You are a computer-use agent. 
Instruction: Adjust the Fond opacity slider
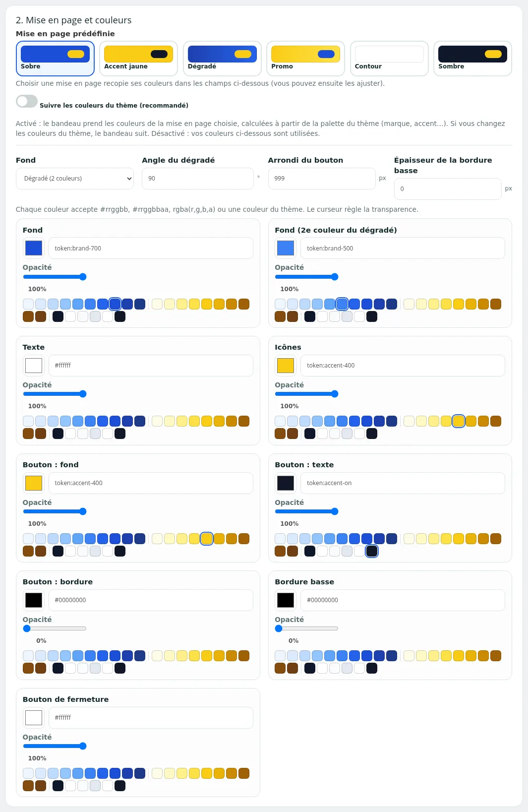pos(55,277)
